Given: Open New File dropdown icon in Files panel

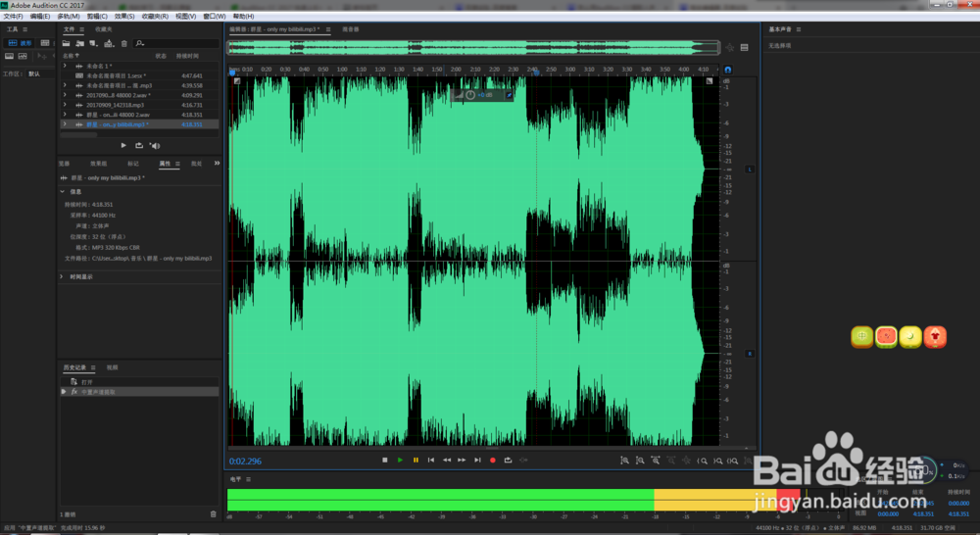Looking at the screenshot, I should tap(94, 43).
